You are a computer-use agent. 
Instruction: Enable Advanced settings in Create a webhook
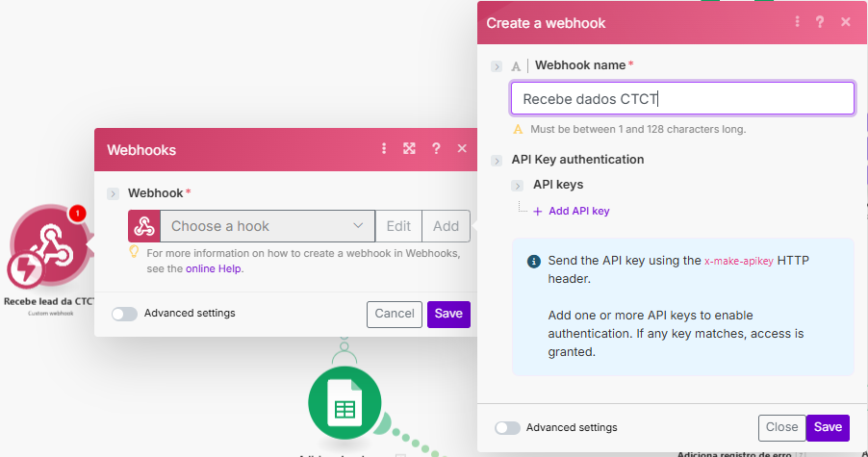pyautogui.click(x=507, y=428)
